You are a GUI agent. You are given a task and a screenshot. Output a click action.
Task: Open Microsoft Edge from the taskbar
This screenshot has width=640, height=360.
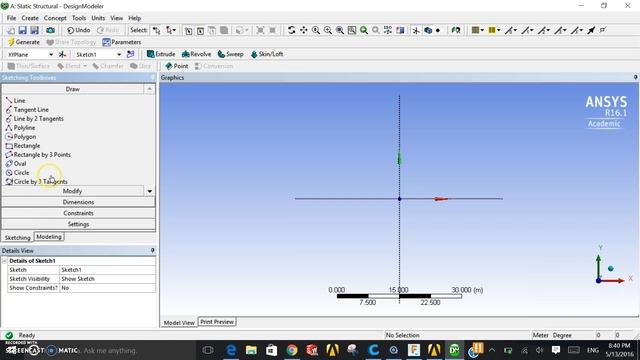(231, 350)
